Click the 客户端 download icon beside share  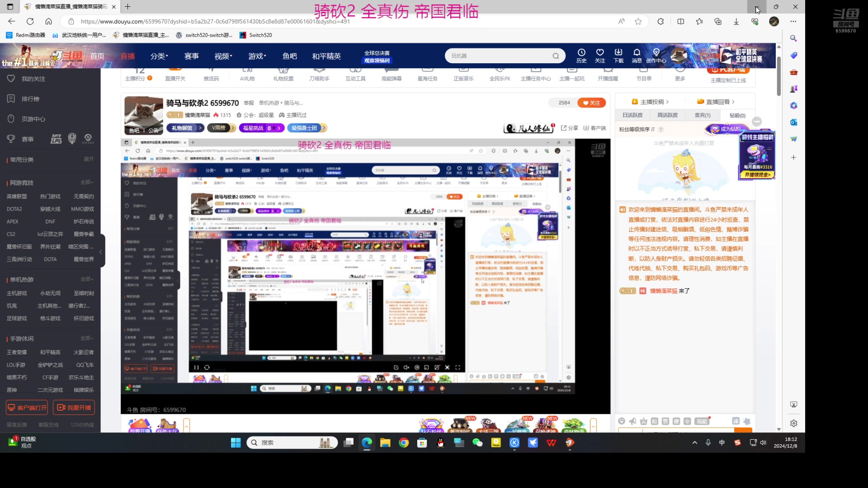point(594,128)
